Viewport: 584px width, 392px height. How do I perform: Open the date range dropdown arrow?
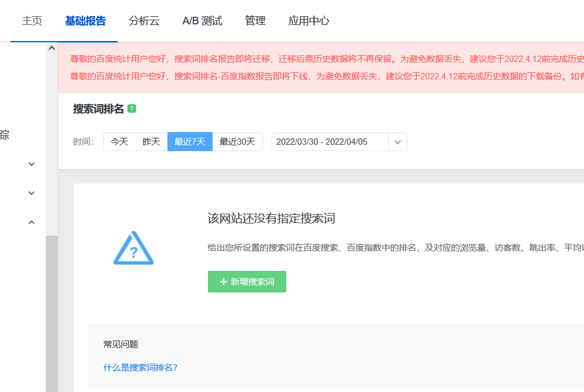[397, 142]
